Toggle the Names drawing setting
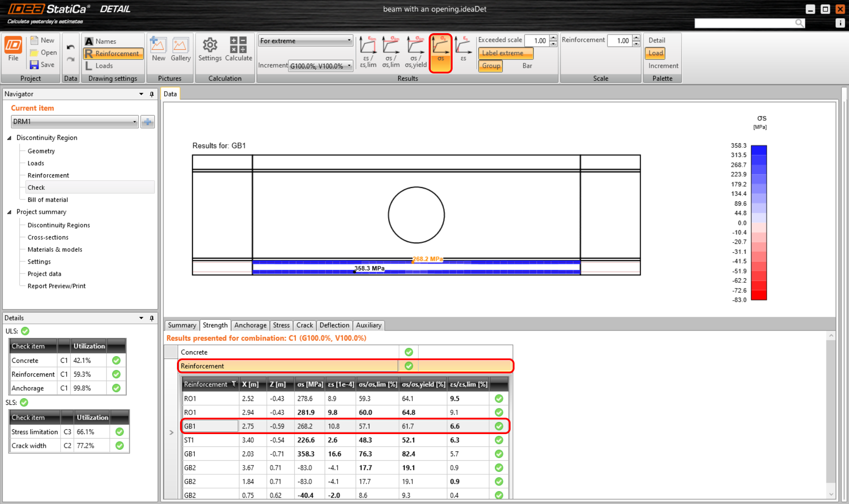Image resolution: width=849 pixels, height=504 pixels. [x=101, y=41]
